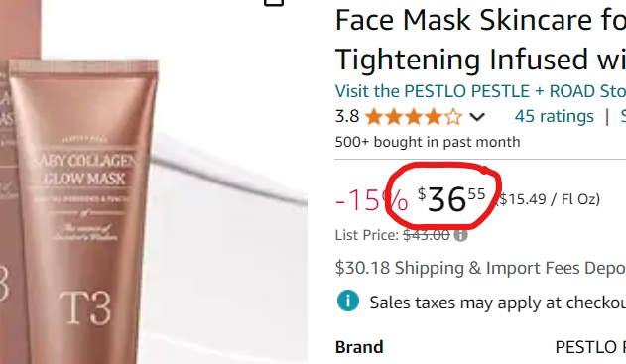Click the $30.18 Shipping & Import Fees link
Screen dimensions: 626x364
click(x=480, y=268)
